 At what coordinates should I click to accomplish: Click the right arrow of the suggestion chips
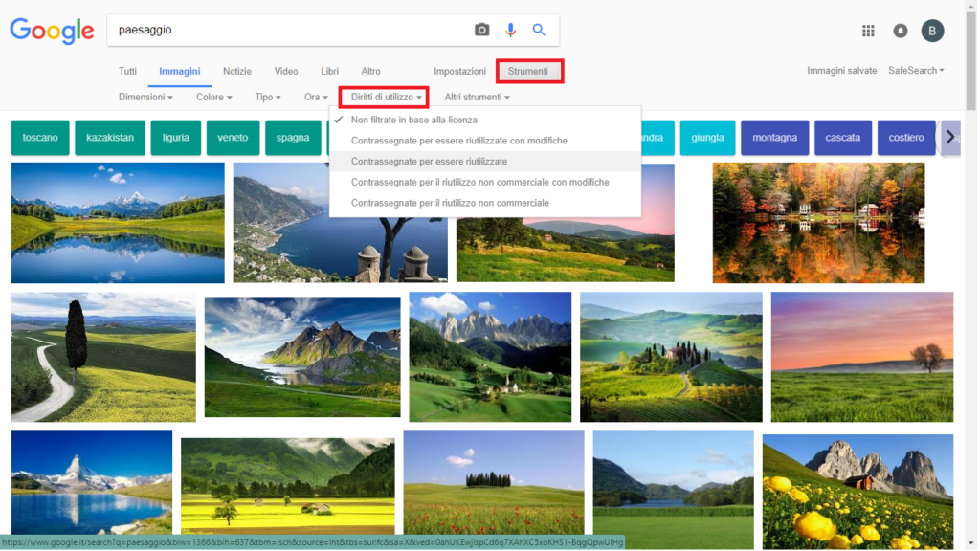point(949,137)
